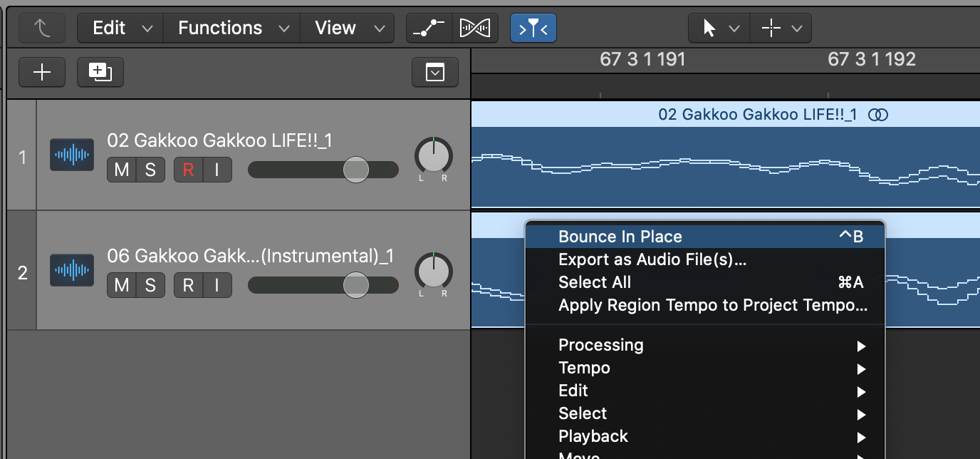Click the back arrow button in toolbar
The height and width of the screenshot is (459, 980).
click(42, 29)
